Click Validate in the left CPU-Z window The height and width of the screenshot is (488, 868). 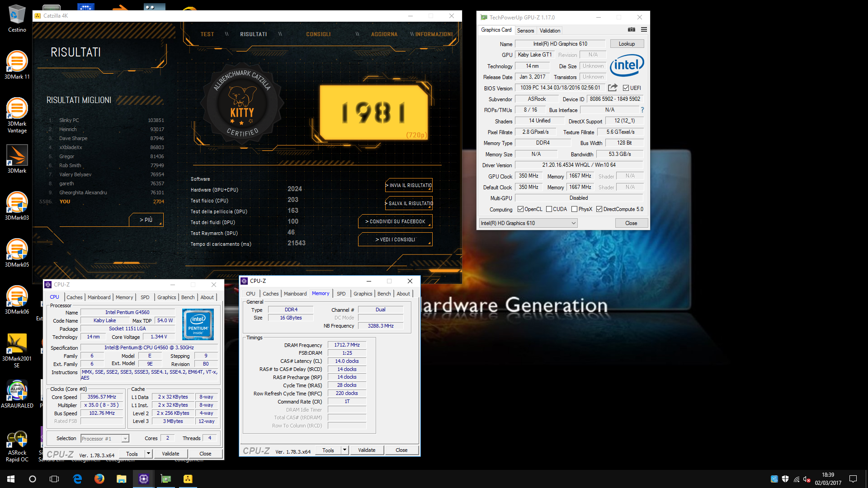pos(170,454)
